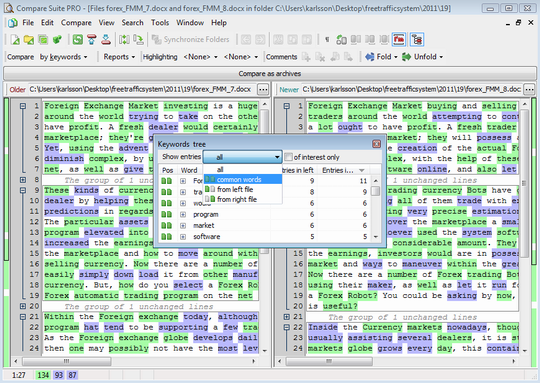Image resolution: width=540 pixels, height=383 pixels.
Task: Click the new blank document toolbar icon
Action: click(15, 40)
